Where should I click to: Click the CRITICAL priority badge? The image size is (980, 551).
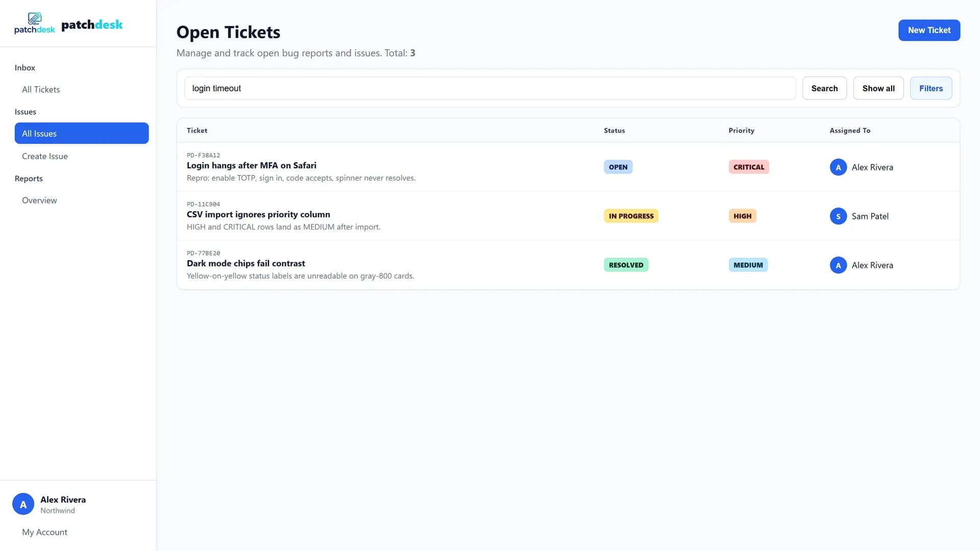(x=748, y=167)
